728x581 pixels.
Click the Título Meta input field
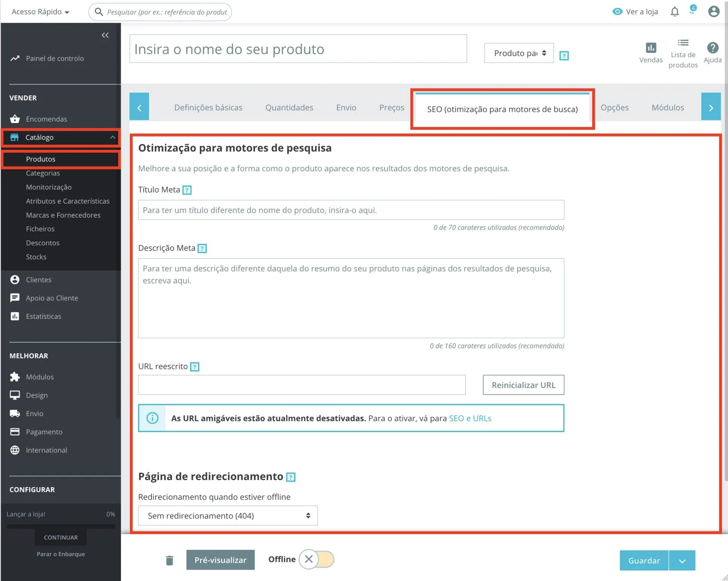(x=351, y=210)
